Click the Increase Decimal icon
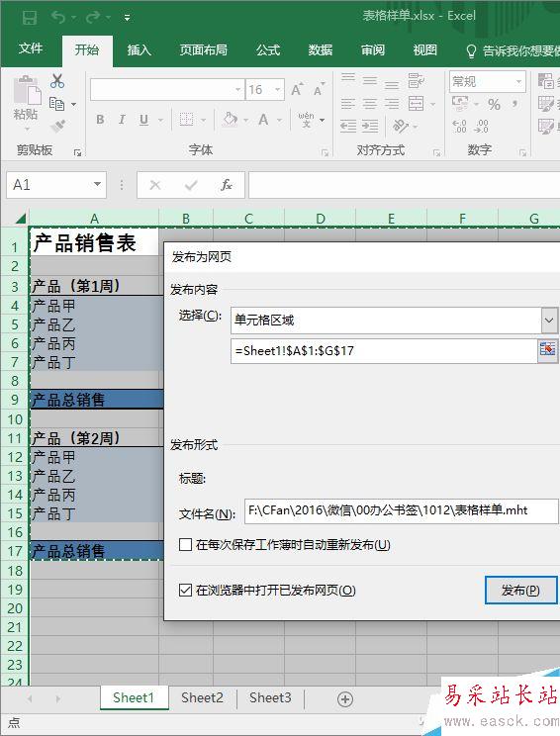Image resolution: width=560 pixels, height=736 pixels. (459, 126)
